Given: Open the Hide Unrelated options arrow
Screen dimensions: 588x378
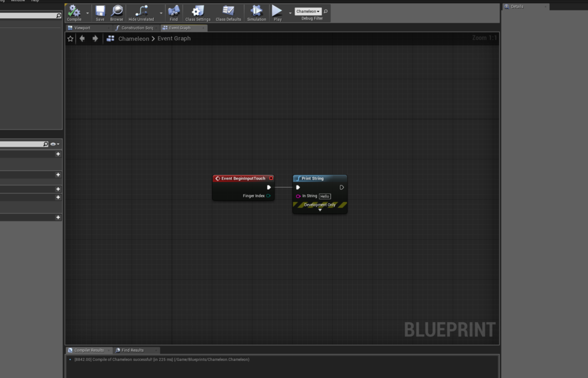Looking at the screenshot, I should click(161, 13).
